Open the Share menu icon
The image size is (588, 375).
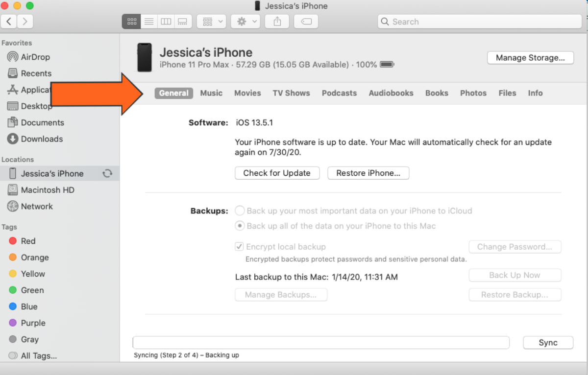click(277, 21)
